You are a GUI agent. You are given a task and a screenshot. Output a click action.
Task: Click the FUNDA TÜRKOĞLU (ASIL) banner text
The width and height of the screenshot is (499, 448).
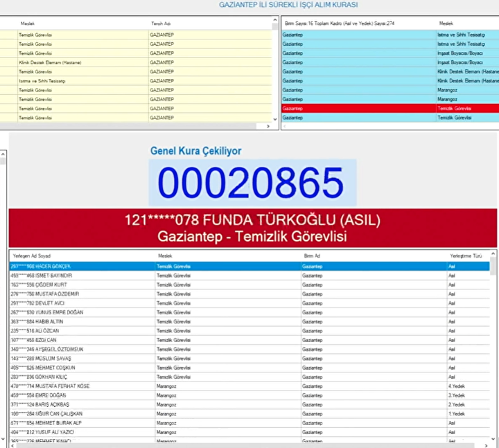tap(252, 220)
